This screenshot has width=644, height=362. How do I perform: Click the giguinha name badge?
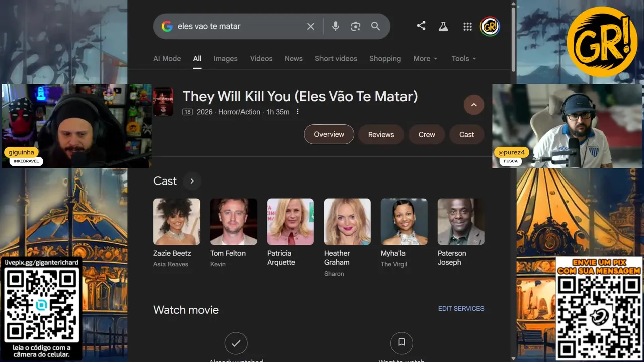21,152
